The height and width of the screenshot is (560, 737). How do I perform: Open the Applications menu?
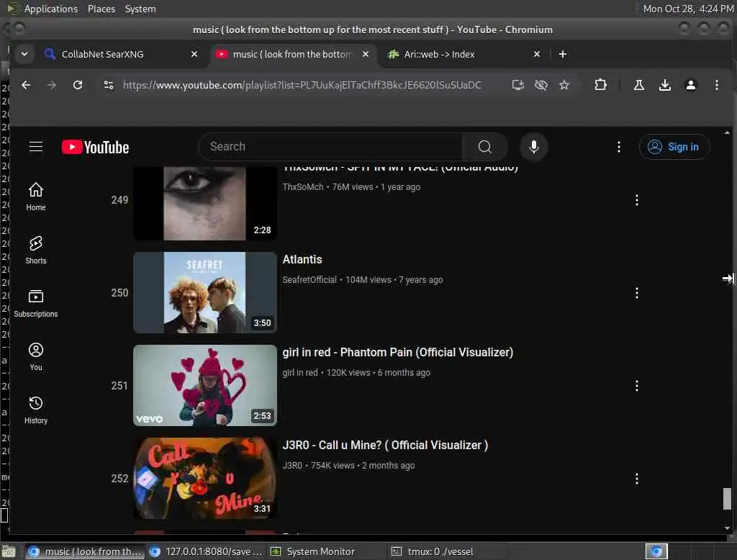click(51, 9)
